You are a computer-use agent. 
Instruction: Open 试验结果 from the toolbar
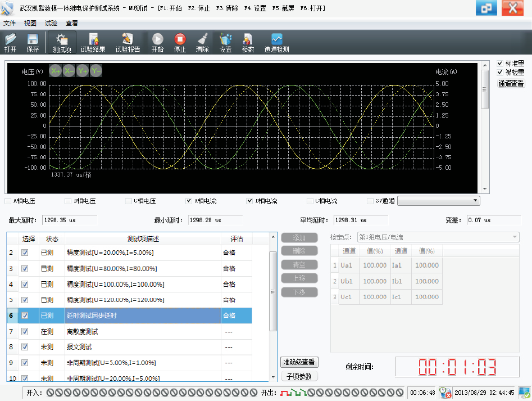coord(93,42)
